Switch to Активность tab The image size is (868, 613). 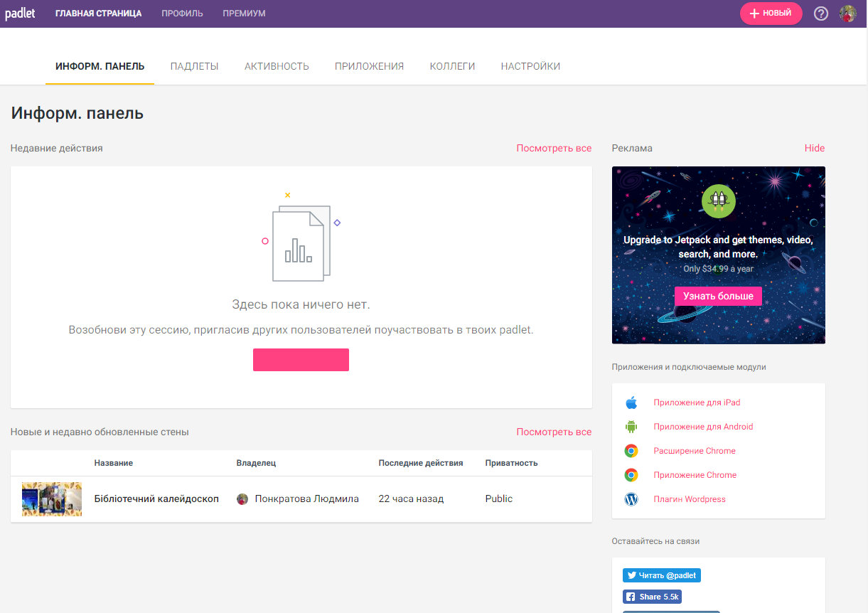[x=277, y=66]
